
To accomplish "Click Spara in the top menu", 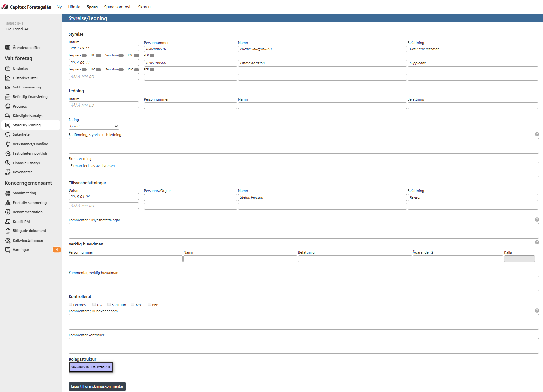I will pos(92,7).
